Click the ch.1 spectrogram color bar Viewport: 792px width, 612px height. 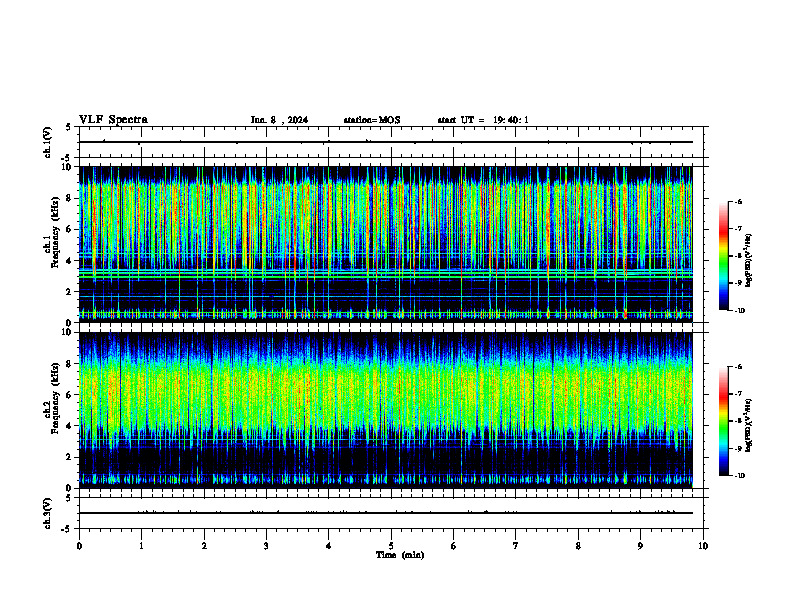(724, 256)
